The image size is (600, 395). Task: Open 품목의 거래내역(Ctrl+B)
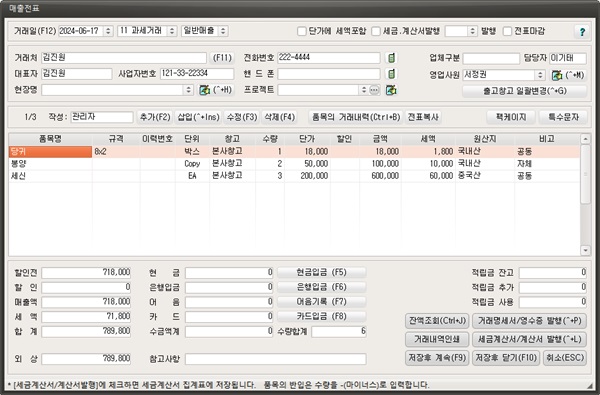(x=356, y=117)
